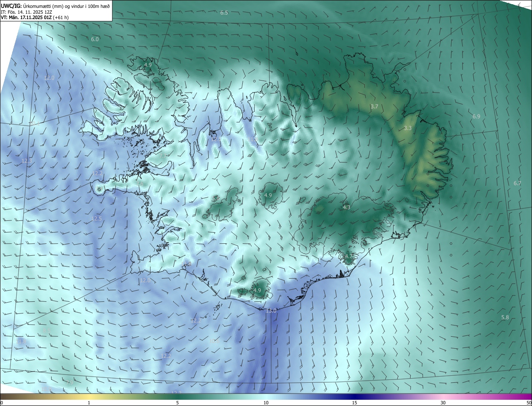532x406 pixels.
Task: Click the 10 tick on the colour scale
Action: point(266,403)
